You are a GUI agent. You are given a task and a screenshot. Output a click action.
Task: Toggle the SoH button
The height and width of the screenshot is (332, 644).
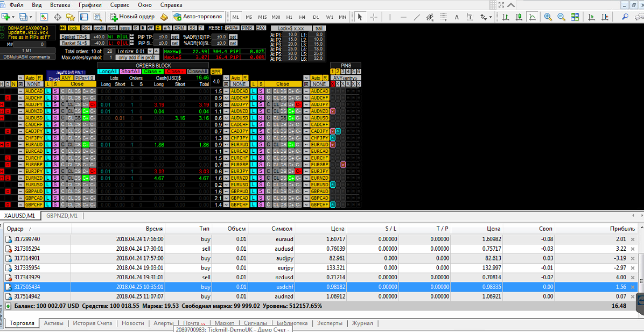86,28
